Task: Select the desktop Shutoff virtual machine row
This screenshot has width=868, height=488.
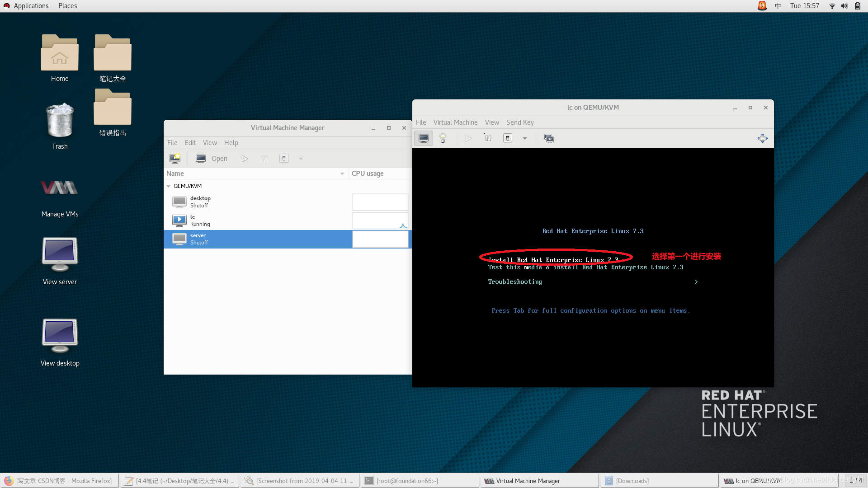Action: tap(288, 202)
